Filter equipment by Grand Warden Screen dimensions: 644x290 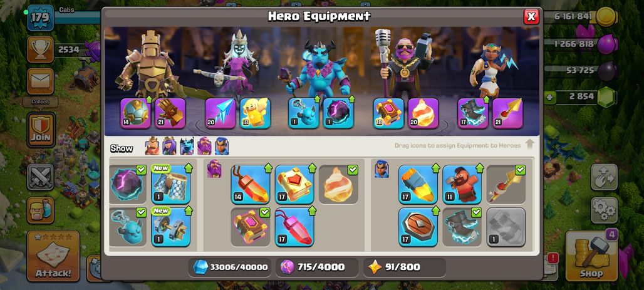click(x=204, y=145)
